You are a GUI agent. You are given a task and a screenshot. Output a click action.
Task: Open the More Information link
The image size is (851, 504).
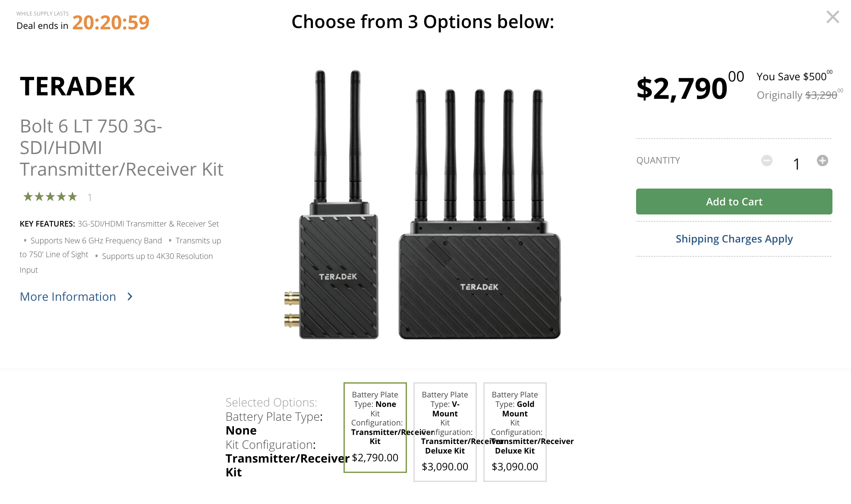(x=68, y=296)
